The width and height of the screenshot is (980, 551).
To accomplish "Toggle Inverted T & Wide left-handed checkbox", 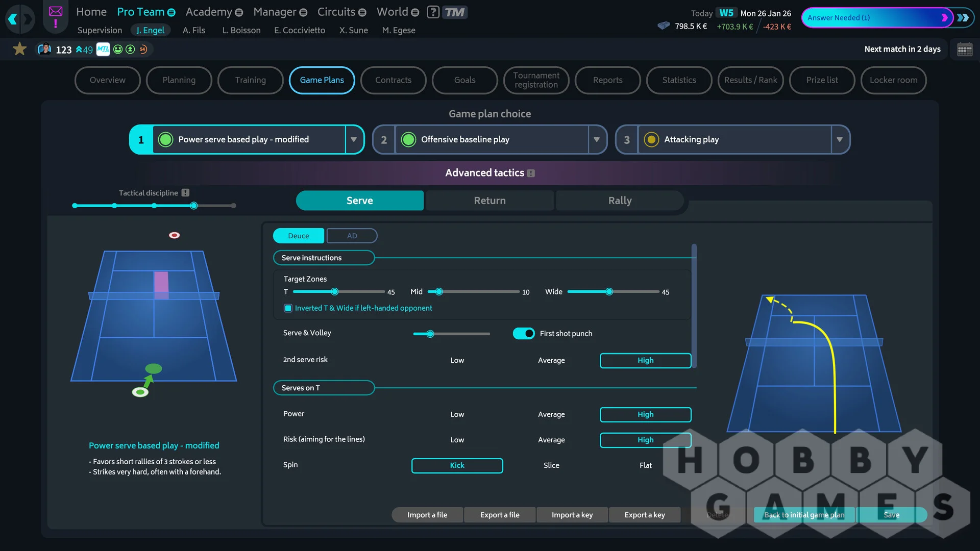I will point(288,308).
